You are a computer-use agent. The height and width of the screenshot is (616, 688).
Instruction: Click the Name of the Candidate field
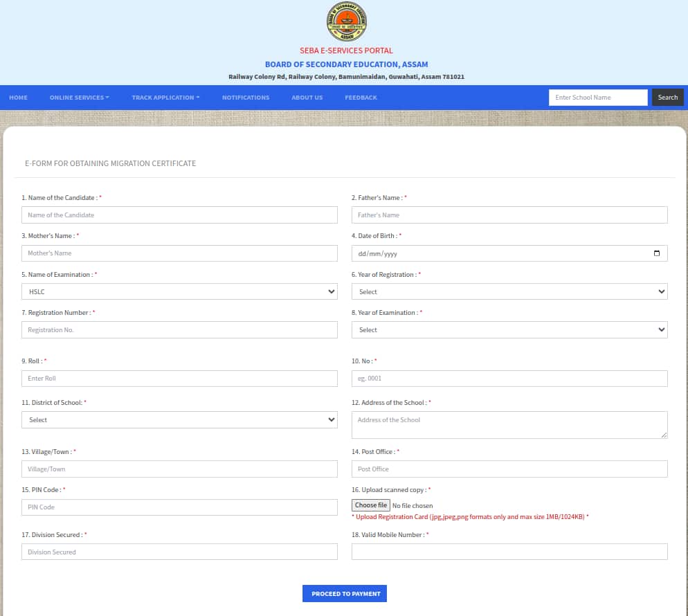(179, 215)
